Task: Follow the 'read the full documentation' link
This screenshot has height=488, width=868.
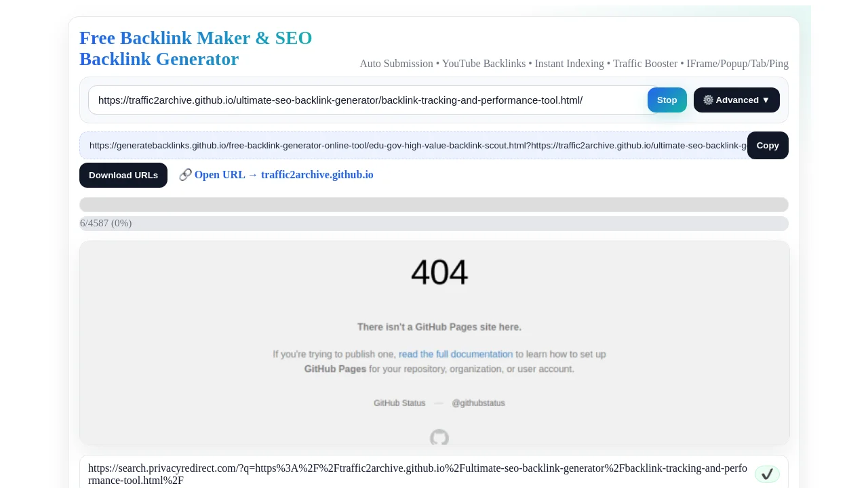Action: coord(456,354)
